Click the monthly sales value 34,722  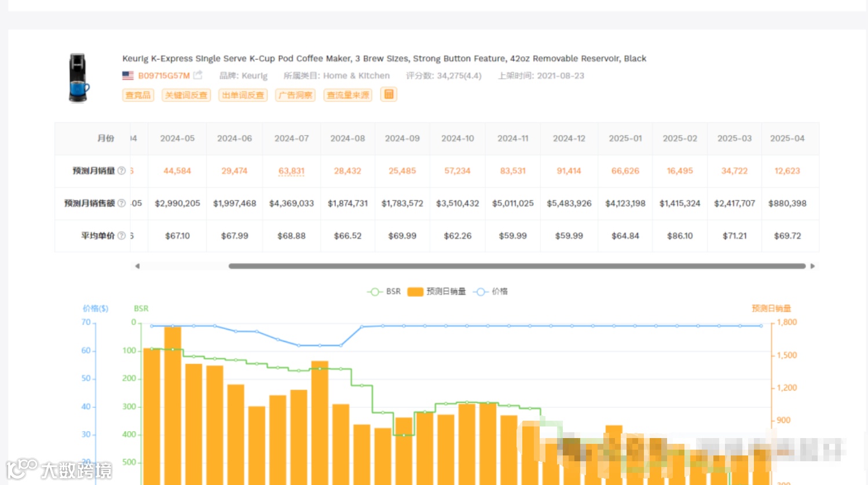[734, 171]
